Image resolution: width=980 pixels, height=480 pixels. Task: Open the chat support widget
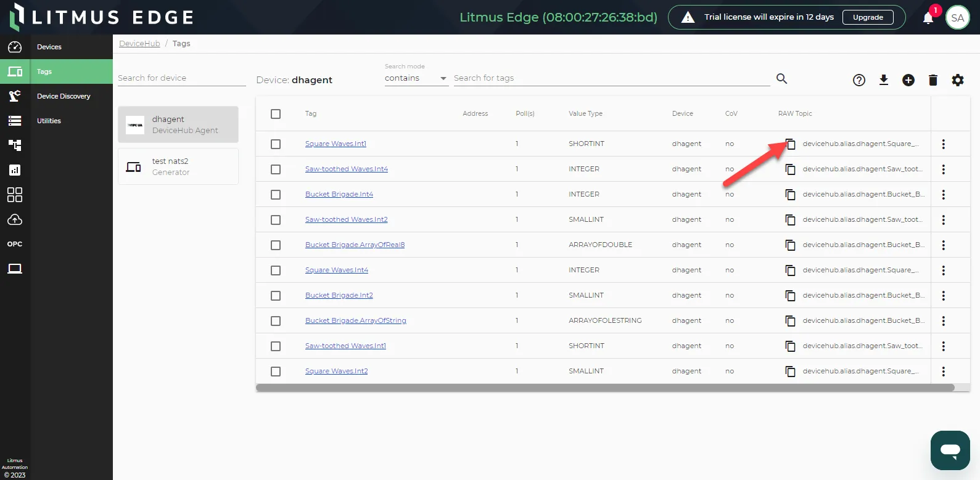pos(950,450)
